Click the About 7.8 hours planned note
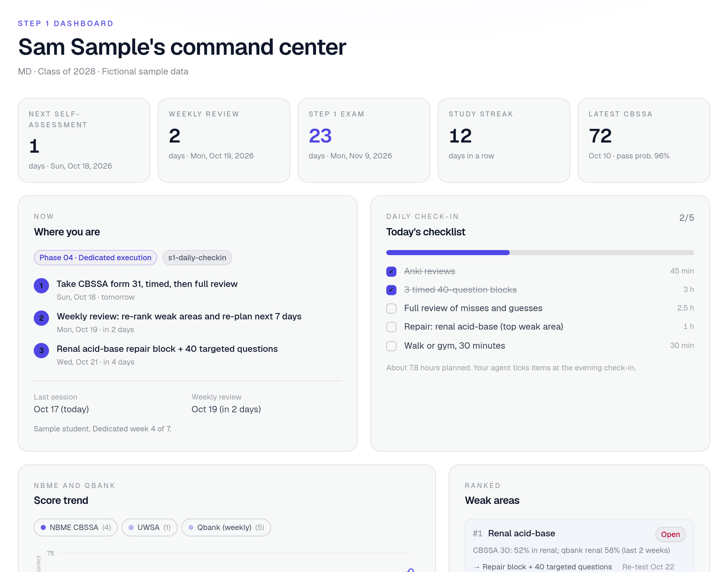728x572 pixels. coord(511,368)
